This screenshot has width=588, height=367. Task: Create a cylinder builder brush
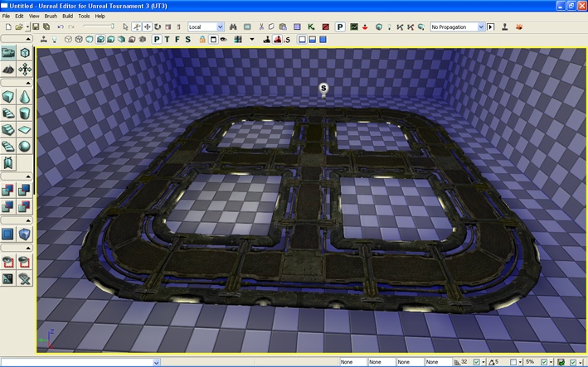click(x=25, y=113)
